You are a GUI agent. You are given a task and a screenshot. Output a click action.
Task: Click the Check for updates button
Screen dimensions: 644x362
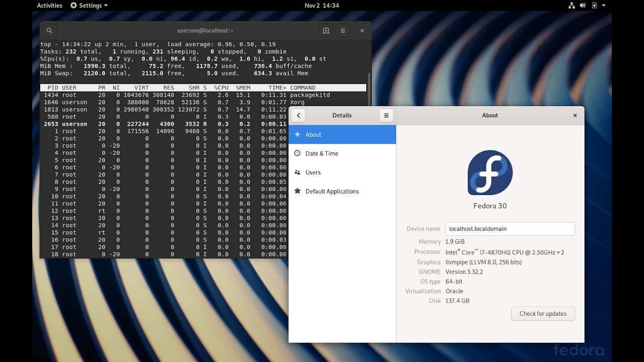tap(543, 314)
